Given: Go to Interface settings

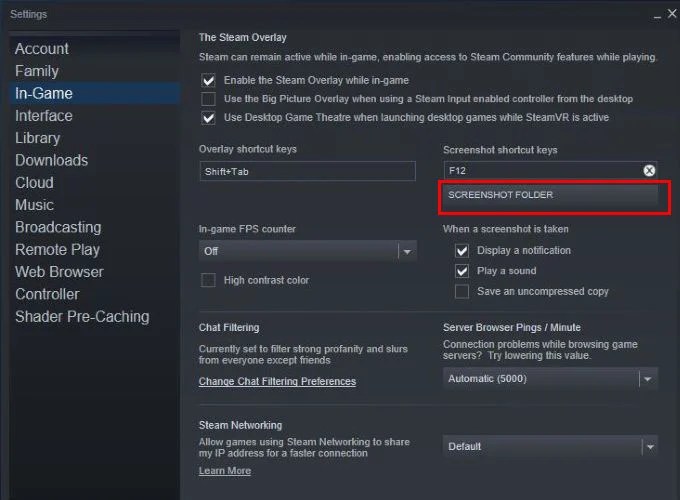Looking at the screenshot, I should (x=44, y=116).
